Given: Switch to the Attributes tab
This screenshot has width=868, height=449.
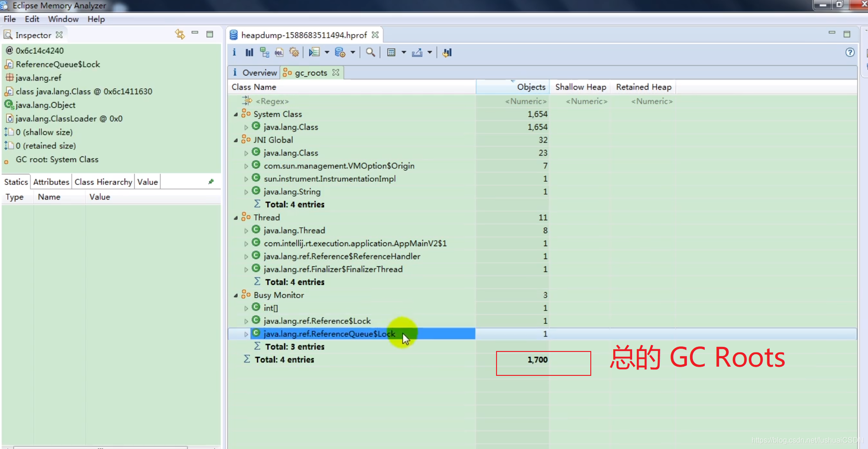Looking at the screenshot, I should (51, 182).
